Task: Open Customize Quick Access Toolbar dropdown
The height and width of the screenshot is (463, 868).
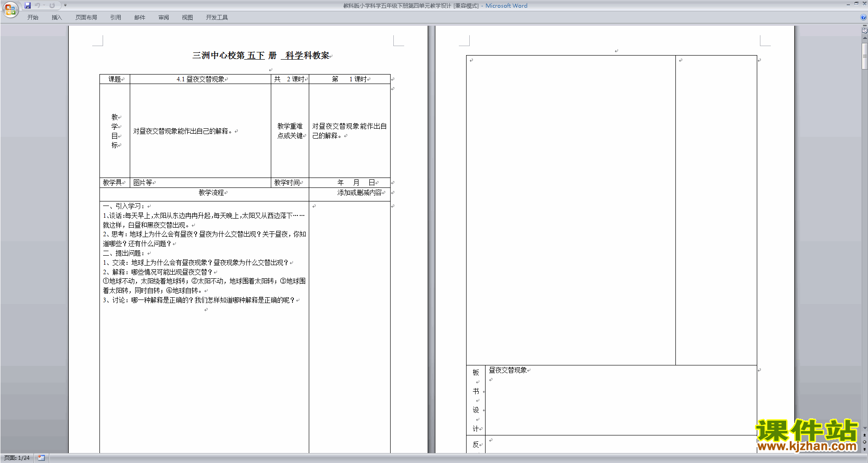Action: click(x=65, y=5)
